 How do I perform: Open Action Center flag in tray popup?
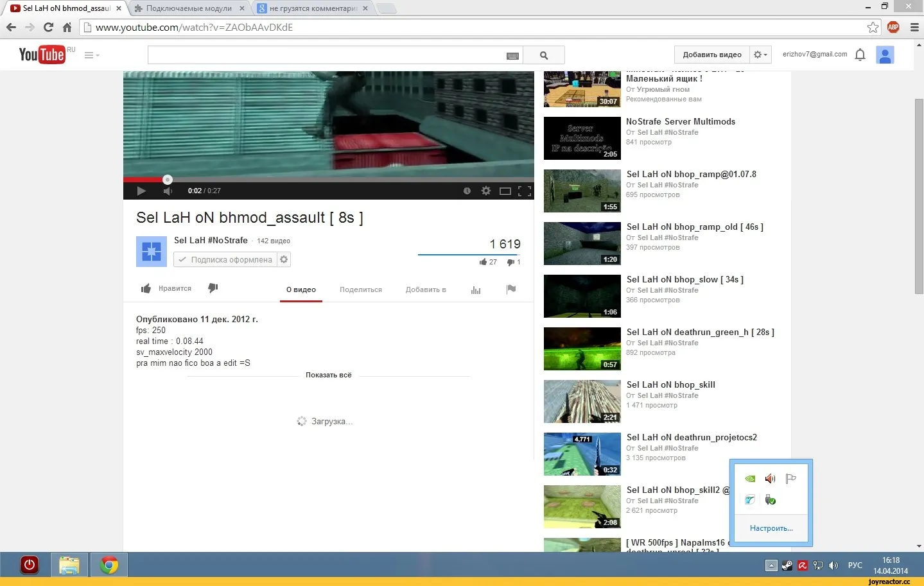790,479
